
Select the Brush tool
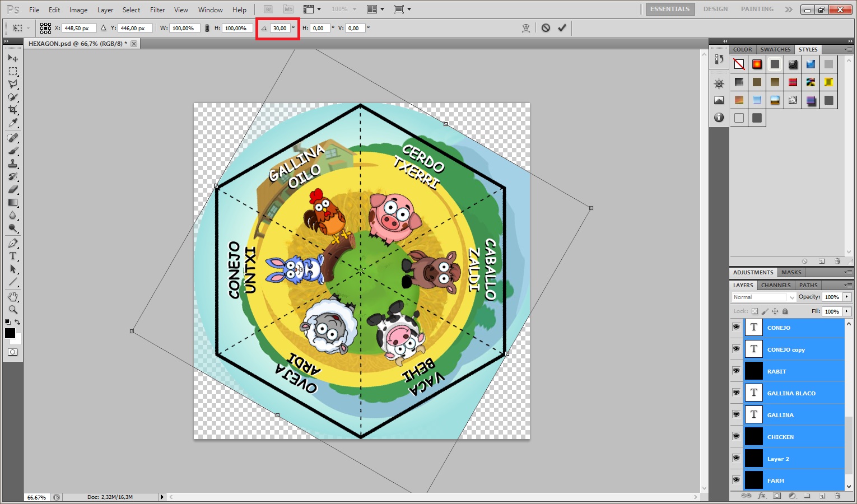point(13,151)
